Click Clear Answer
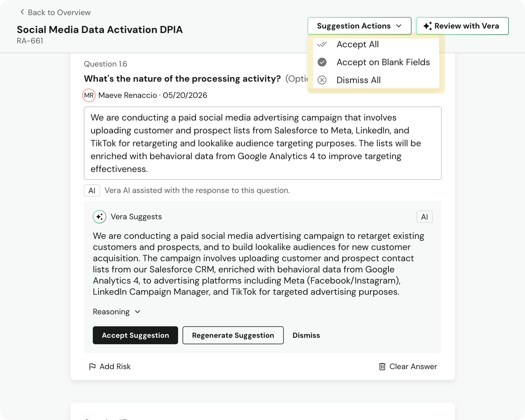The width and height of the screenshot is (525, 420). point(408,367)
